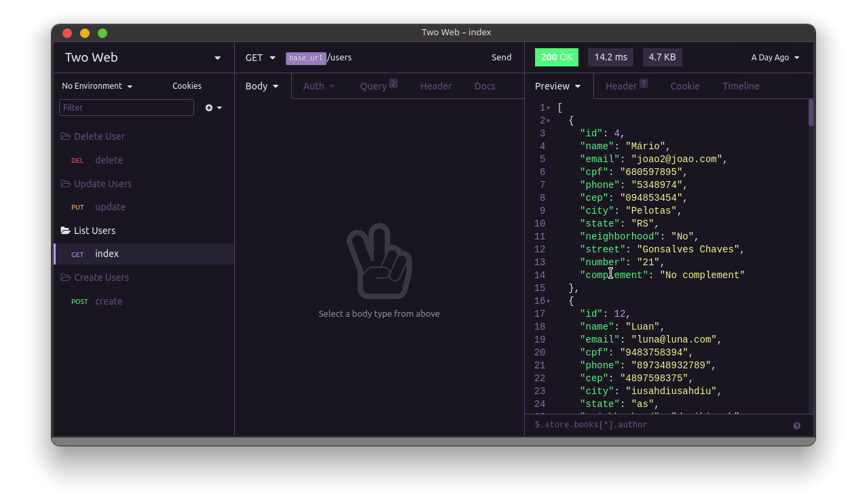867x504 pixels.
Task: Collapse JSON array at line 1
Action: pyautogui.click(x=548, y=109)
